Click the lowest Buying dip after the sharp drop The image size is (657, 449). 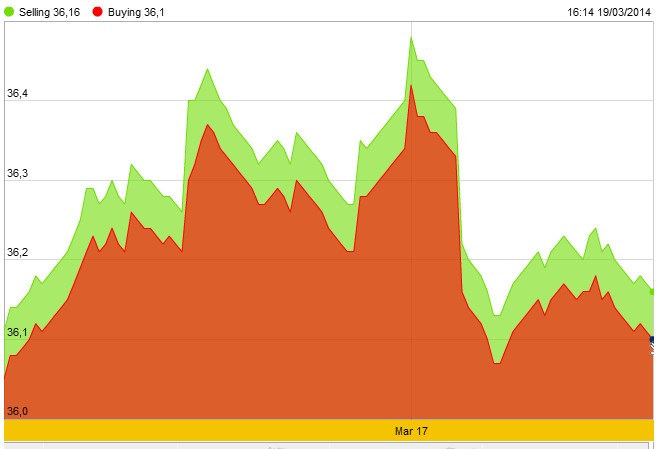[496, 363]
